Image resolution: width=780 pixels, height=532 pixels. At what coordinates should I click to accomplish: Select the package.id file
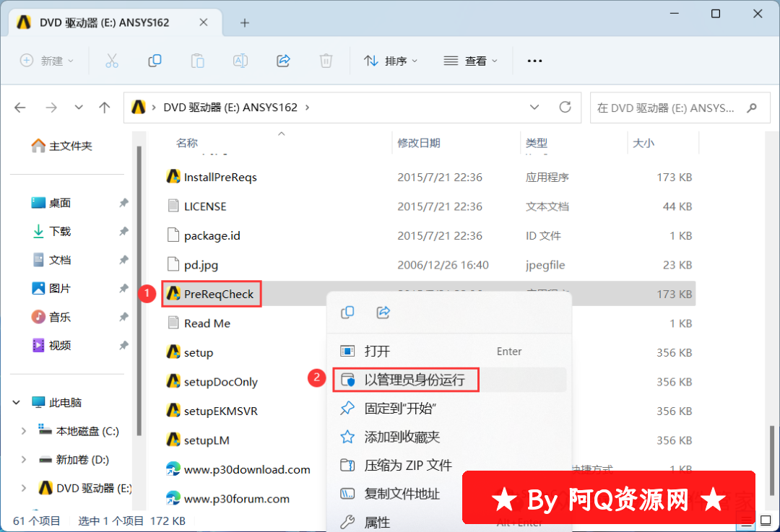click(x=204, y=235)
